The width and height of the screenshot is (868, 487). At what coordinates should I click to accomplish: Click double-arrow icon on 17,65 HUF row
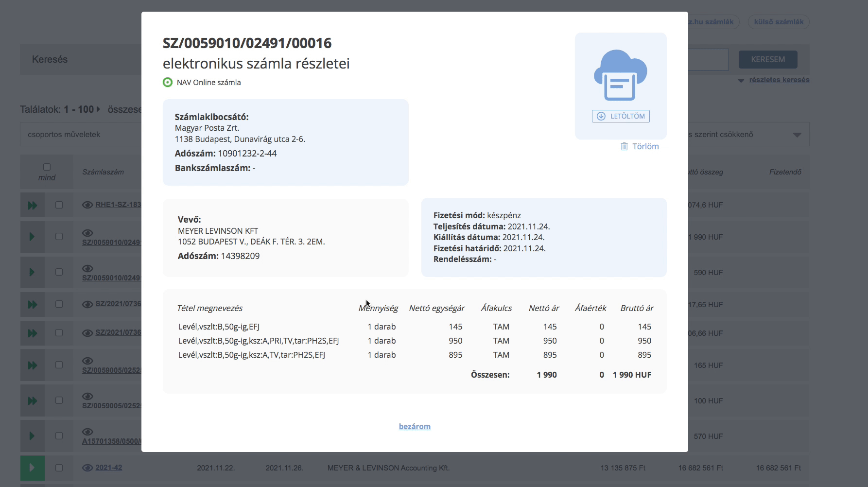[x=33, y=304]
